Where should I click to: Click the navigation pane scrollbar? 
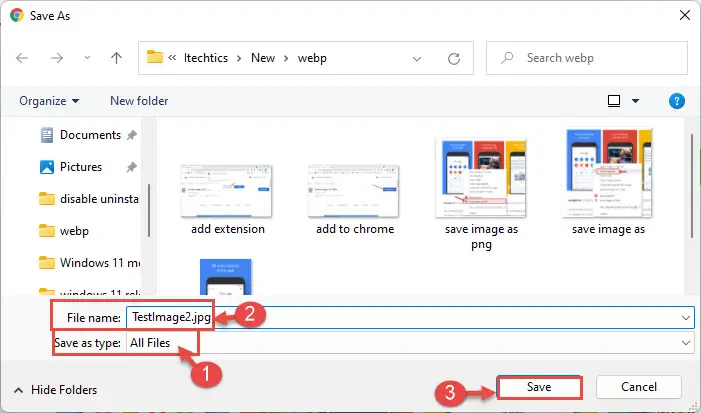(x=148, y=210)
